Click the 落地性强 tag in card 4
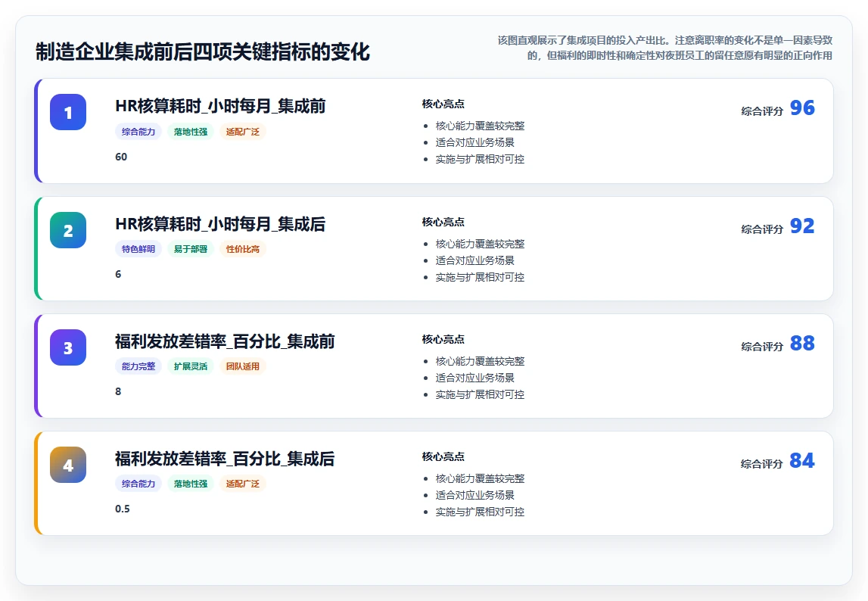 [x=191, y=484]
